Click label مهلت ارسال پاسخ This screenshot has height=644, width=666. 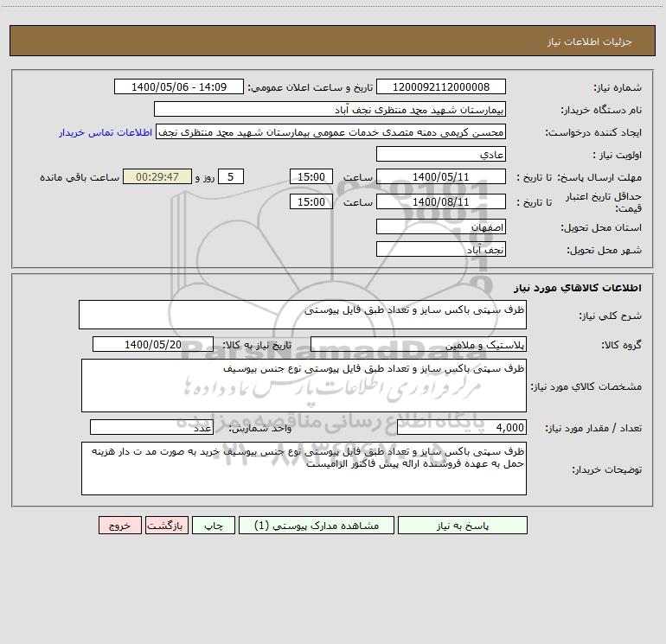(599, 177)
